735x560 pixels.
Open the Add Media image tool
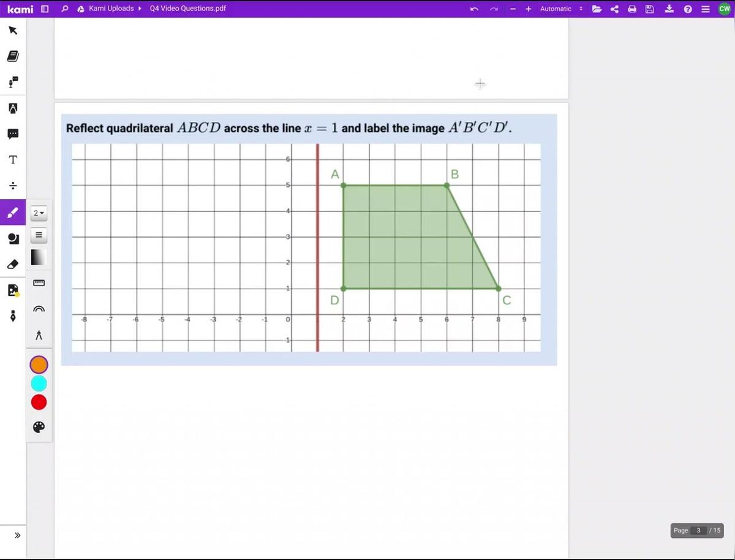13,290
